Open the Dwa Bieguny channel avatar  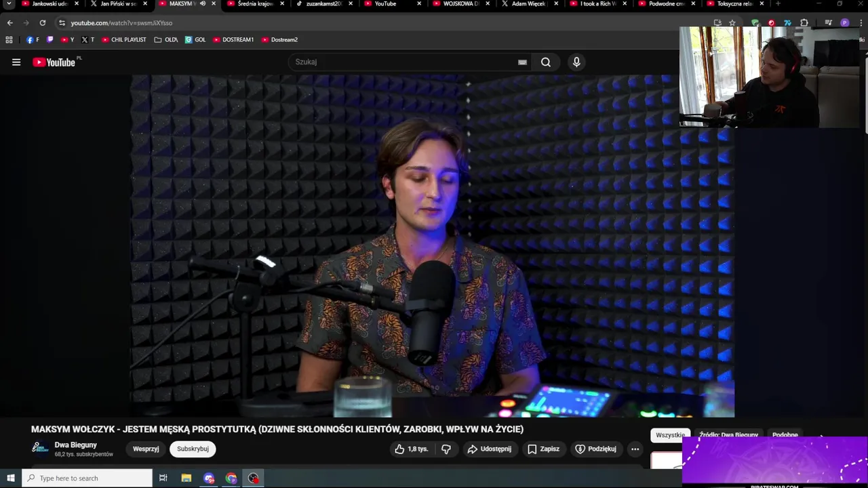click(40, 449)
